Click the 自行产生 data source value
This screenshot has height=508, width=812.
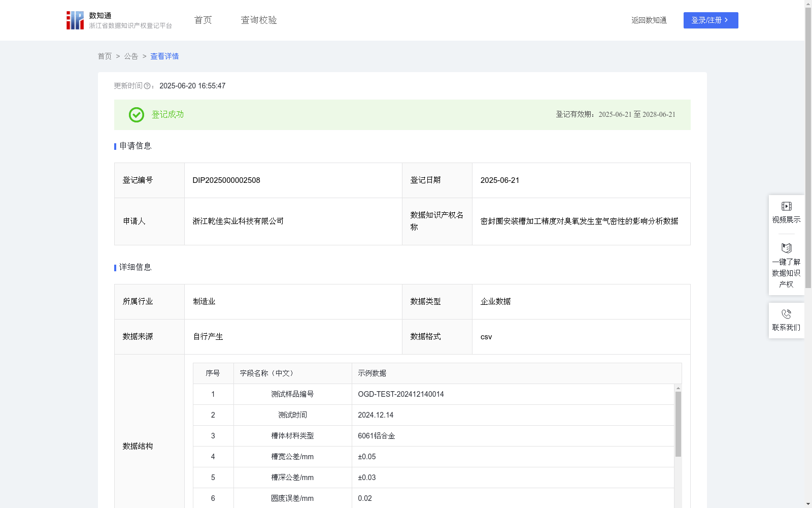pyautogui.click(x=208, y=336)
